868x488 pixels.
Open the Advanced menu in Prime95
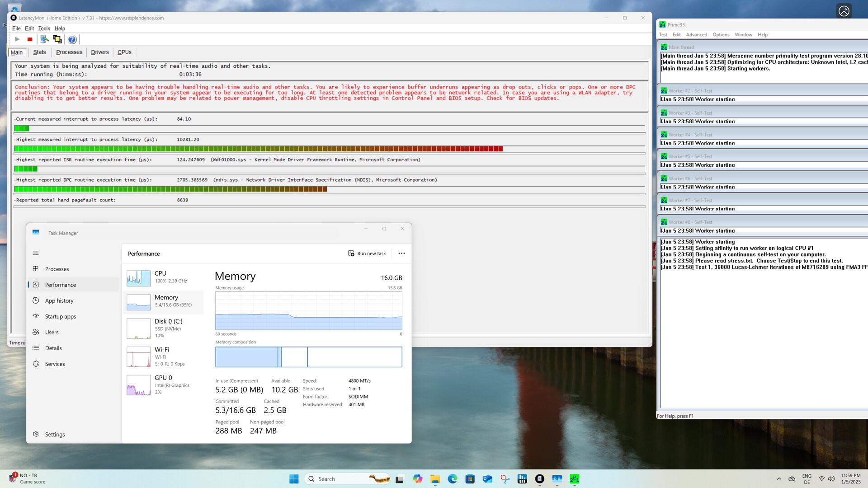click(x=696, y=35)
